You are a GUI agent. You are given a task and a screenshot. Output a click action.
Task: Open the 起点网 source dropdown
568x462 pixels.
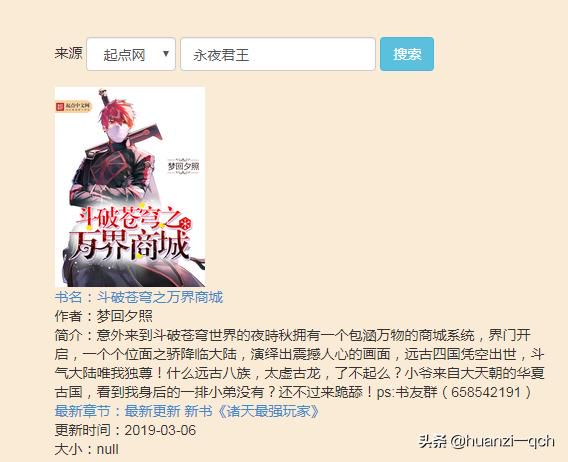click(131, 54)
